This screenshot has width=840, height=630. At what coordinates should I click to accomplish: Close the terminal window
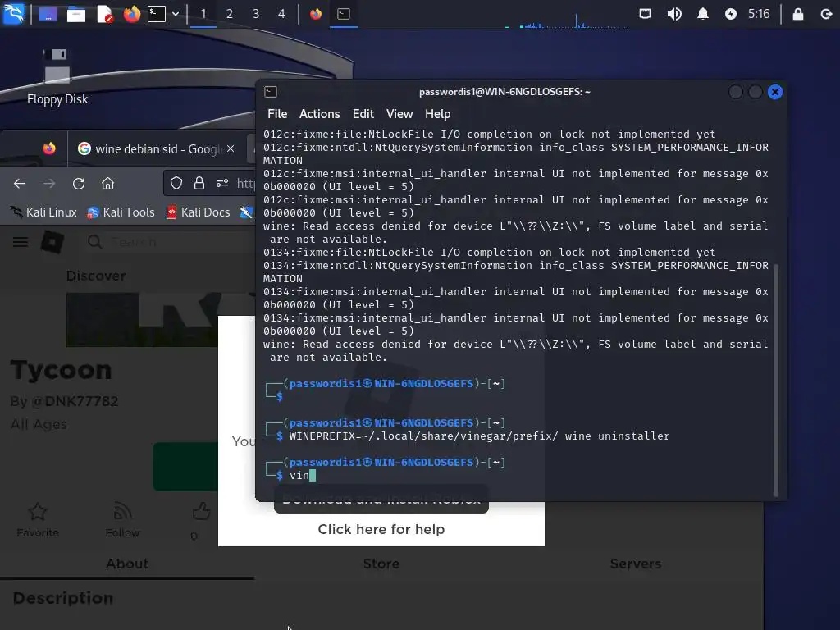[774, 92]
